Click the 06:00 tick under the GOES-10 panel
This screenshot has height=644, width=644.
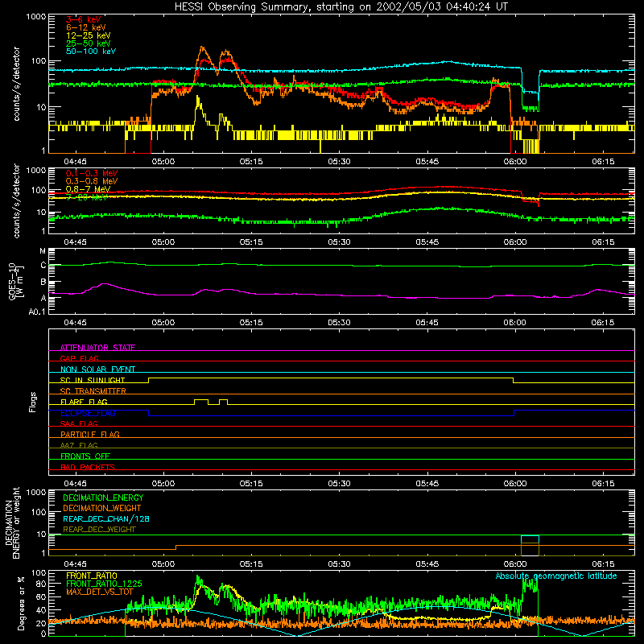click(x=515, y=323)
